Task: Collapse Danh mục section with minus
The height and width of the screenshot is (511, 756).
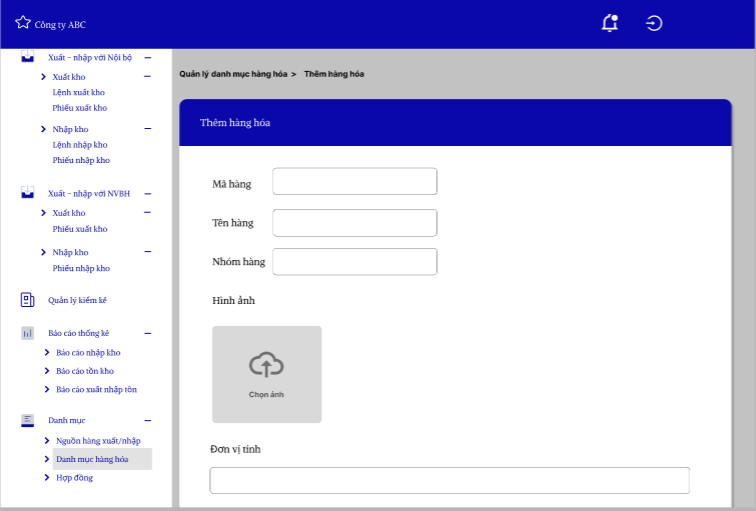Action: click(148, 420)
